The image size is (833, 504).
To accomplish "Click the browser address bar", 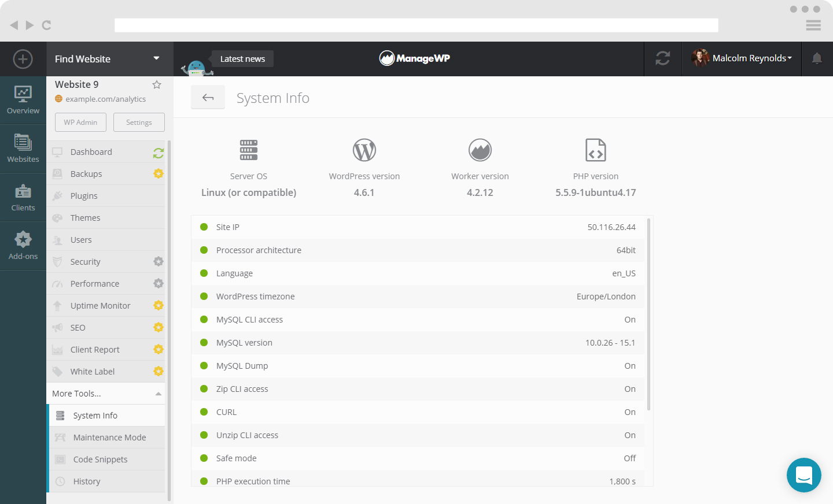I will tap(417, 25).
